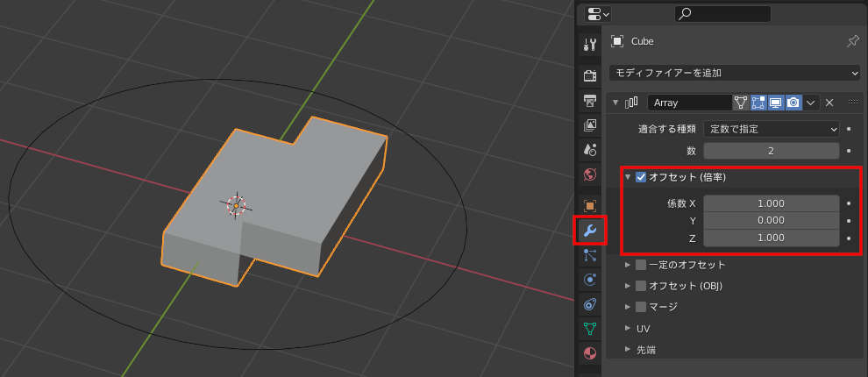868x377 pixels.
Task: Click the Cube object name text
Action: coord(642,41)
